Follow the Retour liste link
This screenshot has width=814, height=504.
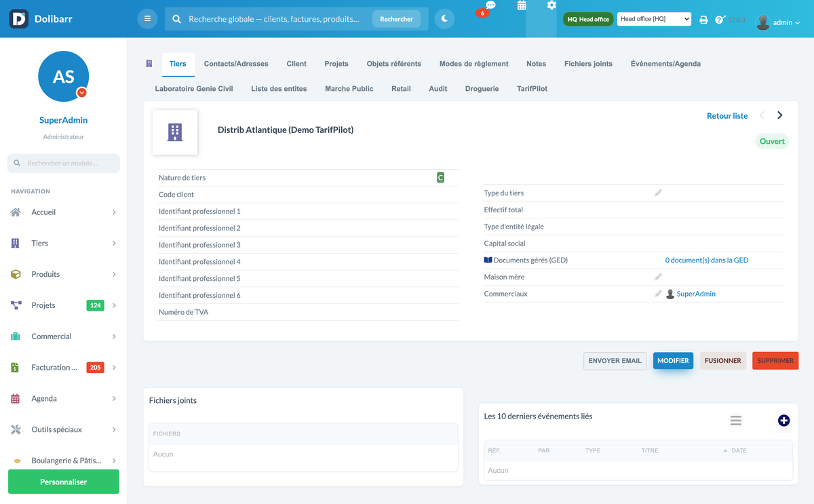pyautogui.click(x=727, y=116)
